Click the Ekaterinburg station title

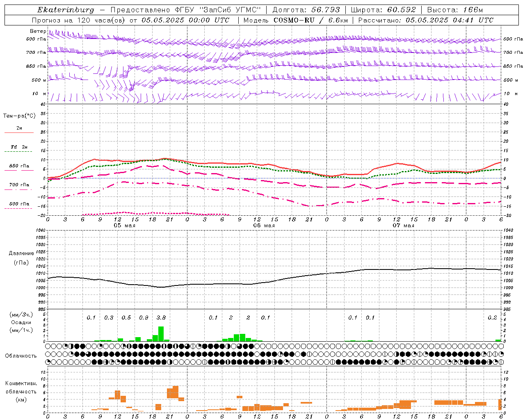point(66,10)
